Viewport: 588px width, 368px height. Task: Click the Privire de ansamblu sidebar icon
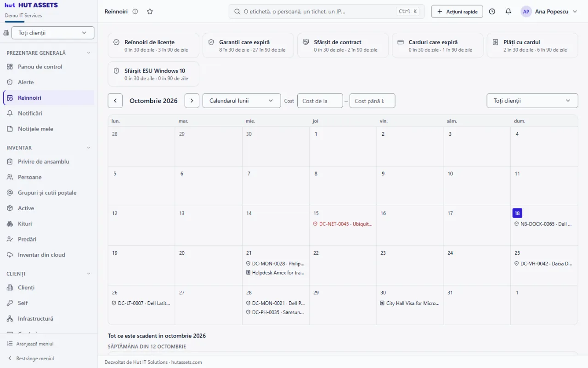click(x=10, y=161)
